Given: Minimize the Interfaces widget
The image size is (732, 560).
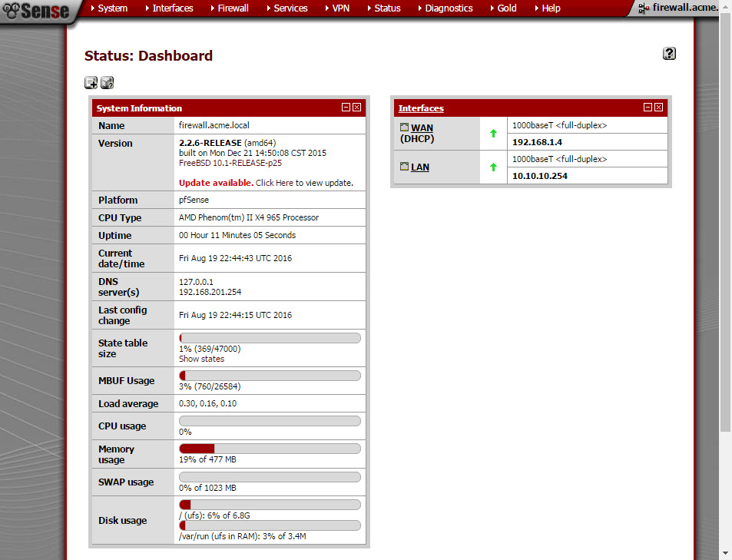Looking at the screenshot, I should [648, 108].
